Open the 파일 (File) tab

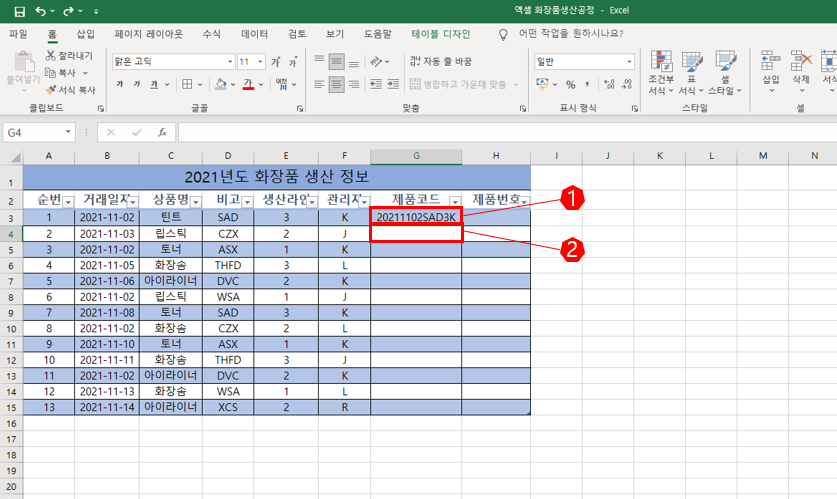(x=18, y=34)
